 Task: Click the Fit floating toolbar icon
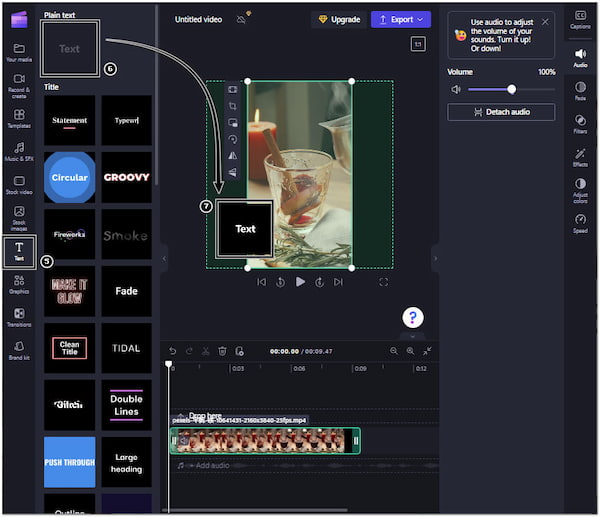pyautogui.click(x=232, y=90)
